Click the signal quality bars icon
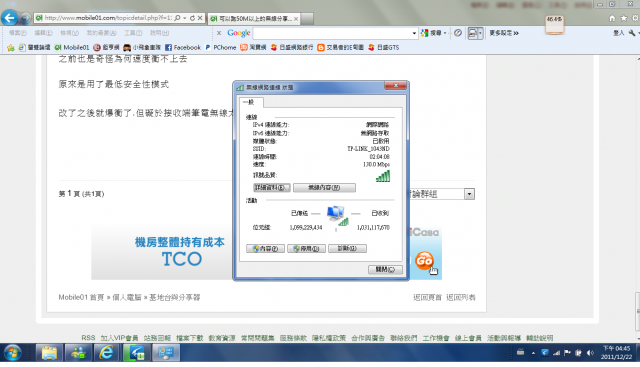Viewport: 640px width, 367px height. (383, 176)
